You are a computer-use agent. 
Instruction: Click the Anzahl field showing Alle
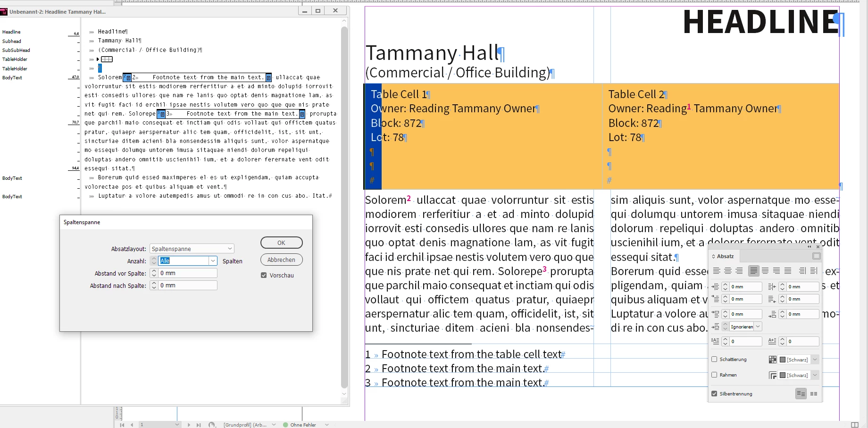[184, 261]
